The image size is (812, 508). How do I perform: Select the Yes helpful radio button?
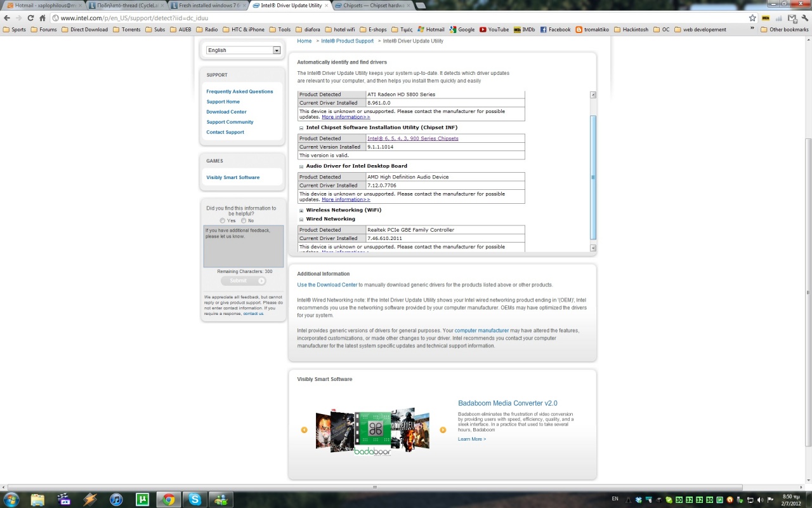click(223, 220)
